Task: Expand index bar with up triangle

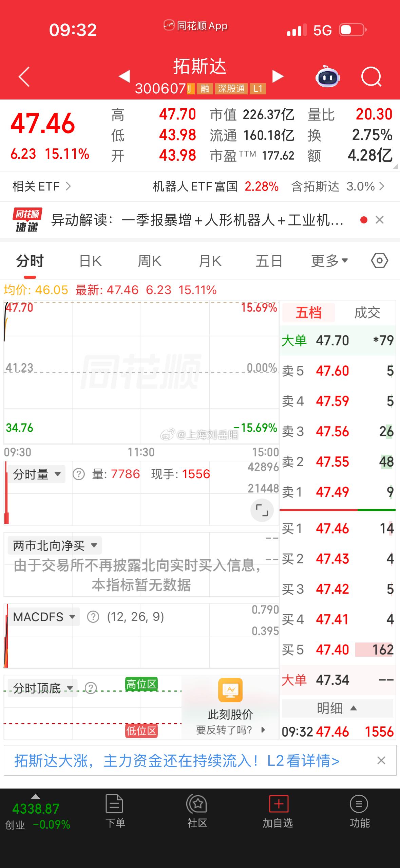Action: click(x=36, y=796)
